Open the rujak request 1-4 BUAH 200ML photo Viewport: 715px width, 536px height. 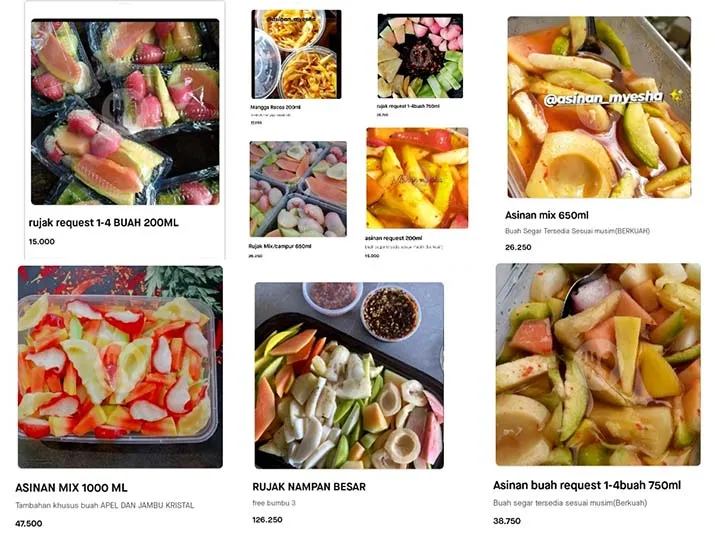(125, 112)
